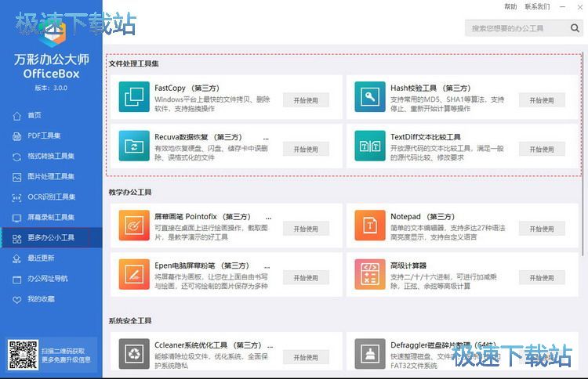Click the 高级计算器 calculator icon

point(370,275)
